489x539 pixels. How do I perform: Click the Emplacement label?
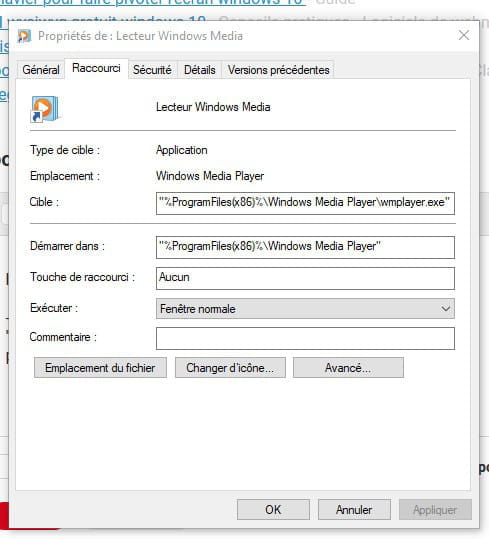click(x=65, y=176)
